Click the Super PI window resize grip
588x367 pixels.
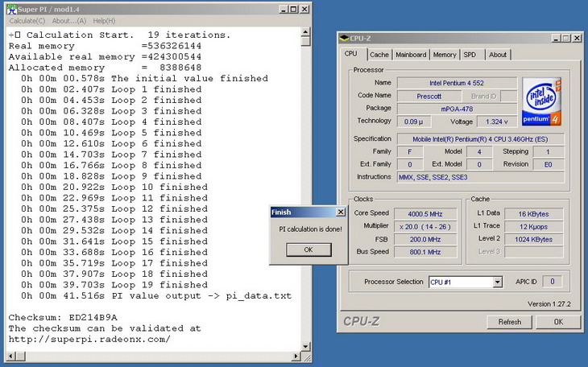coord(306,357)
